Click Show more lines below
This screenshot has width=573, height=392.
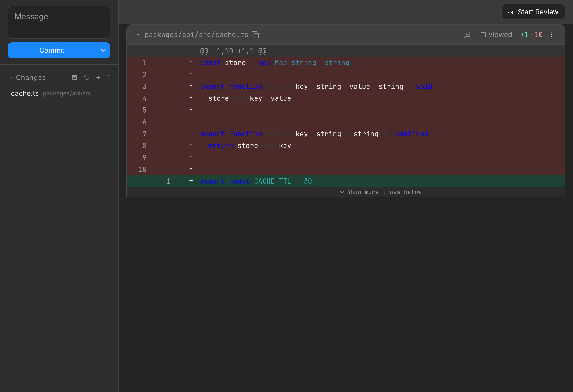click(x=381, y=192)
